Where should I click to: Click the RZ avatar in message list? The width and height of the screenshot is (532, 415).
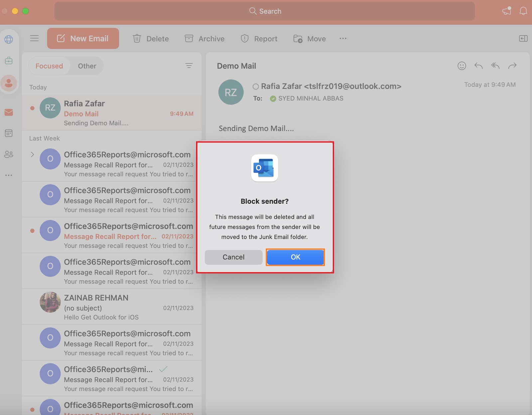pyautogui.click(x=50, y=108)
